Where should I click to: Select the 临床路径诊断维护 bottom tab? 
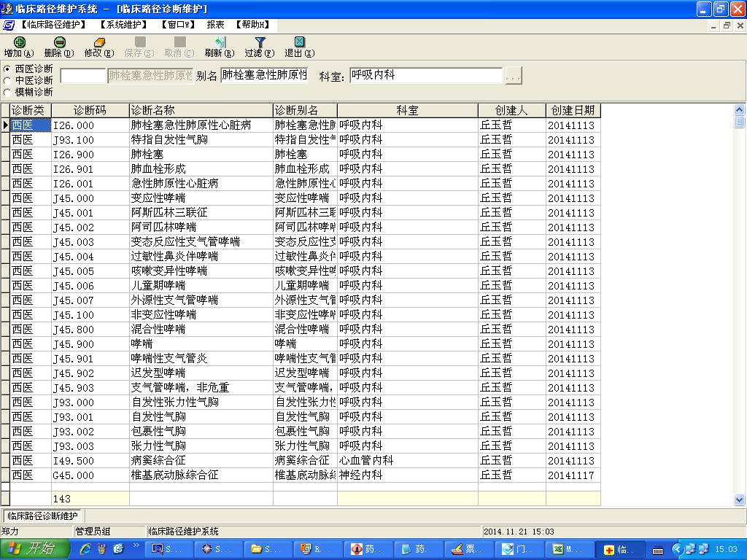coord(42,516)
